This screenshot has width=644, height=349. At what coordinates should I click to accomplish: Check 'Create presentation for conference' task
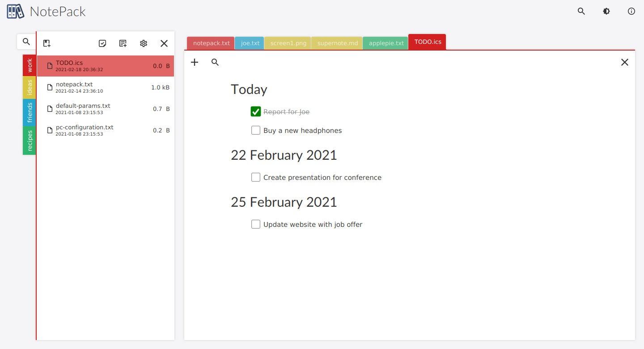coord(256,177)
